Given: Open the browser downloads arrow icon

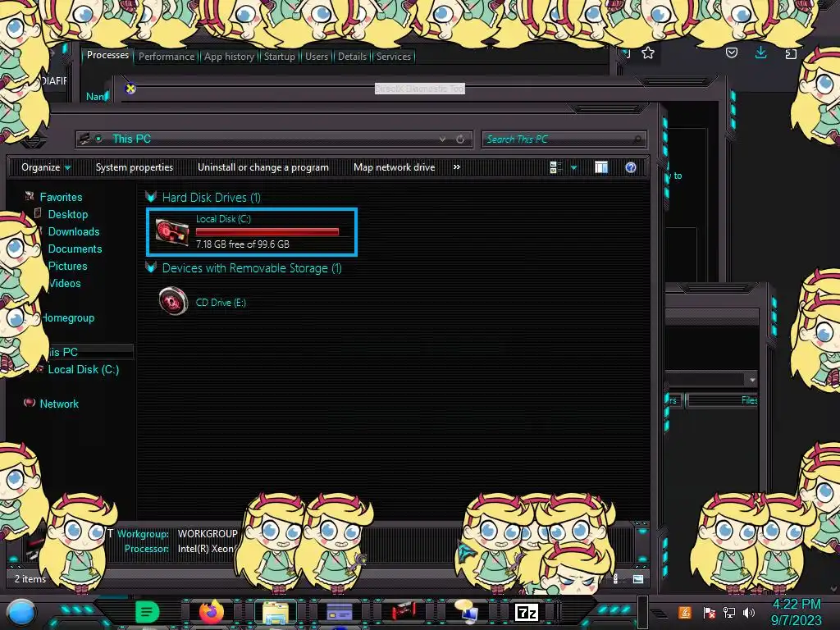Looking at the screenshot, I should (x=760, y=52).
